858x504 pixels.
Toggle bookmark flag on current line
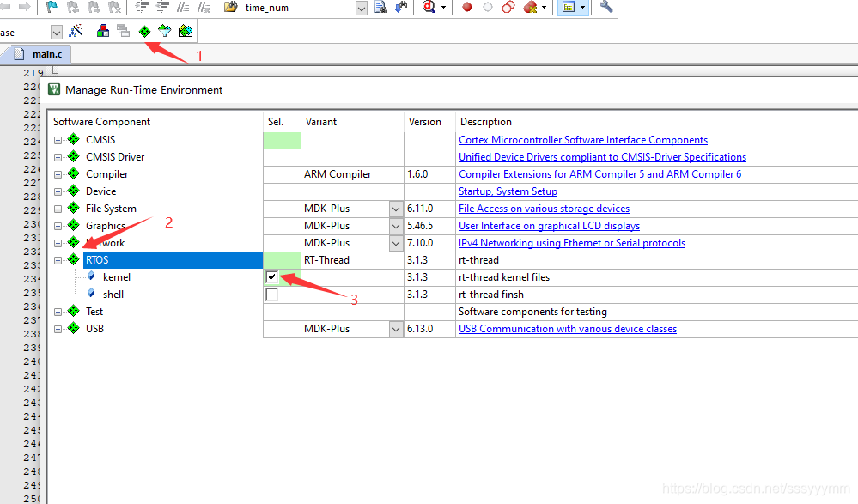[x=52, y=7]
